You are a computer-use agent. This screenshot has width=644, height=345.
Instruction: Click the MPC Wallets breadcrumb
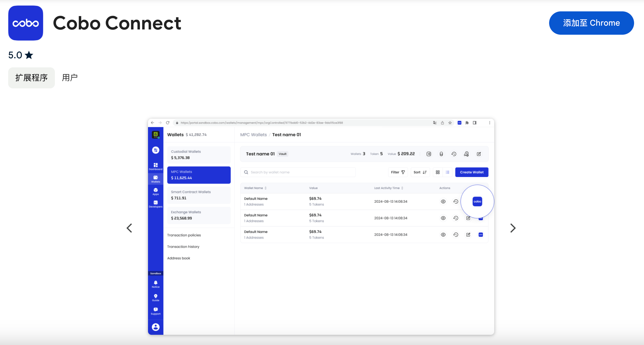[x=253, y=135]
